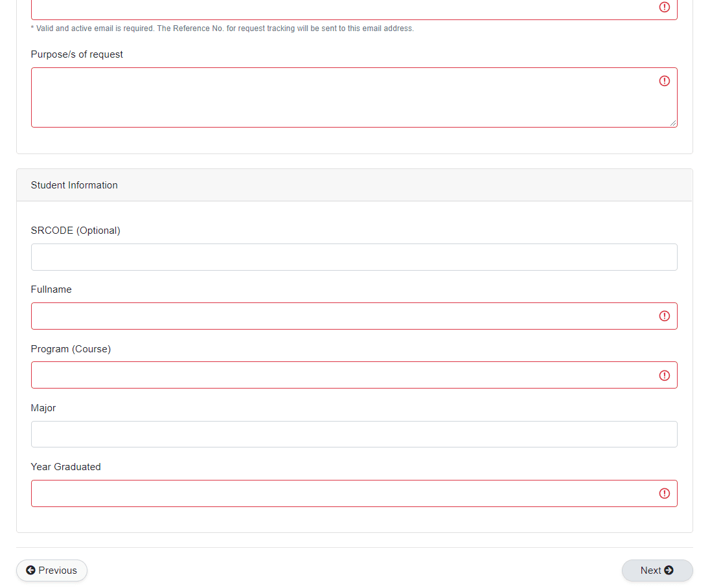Click the error icon in the Fullname field

(x=665, y=316)
